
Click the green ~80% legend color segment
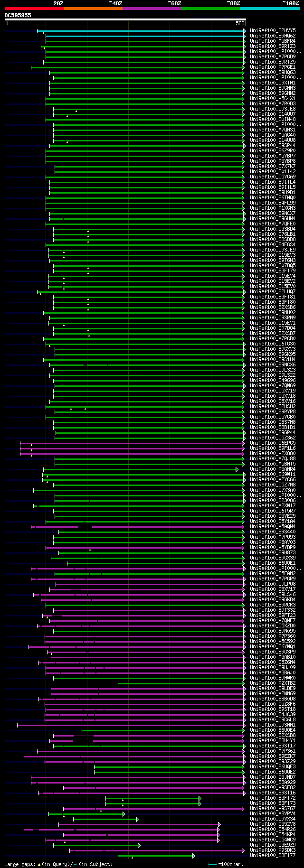pyautogui.click(x=211, y=9)
